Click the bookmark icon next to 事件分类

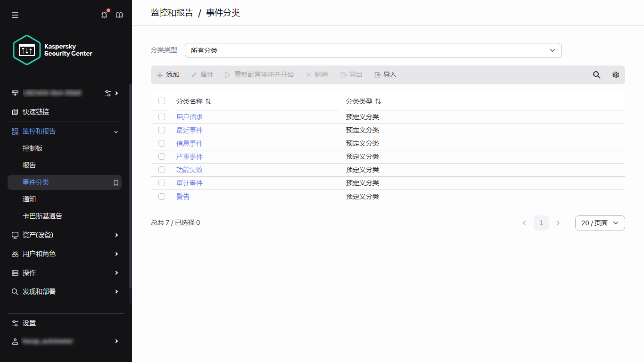click(116, 182)
